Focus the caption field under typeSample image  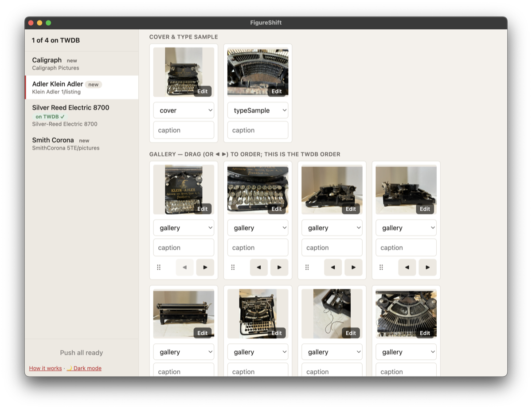click(x=258, y=130)
